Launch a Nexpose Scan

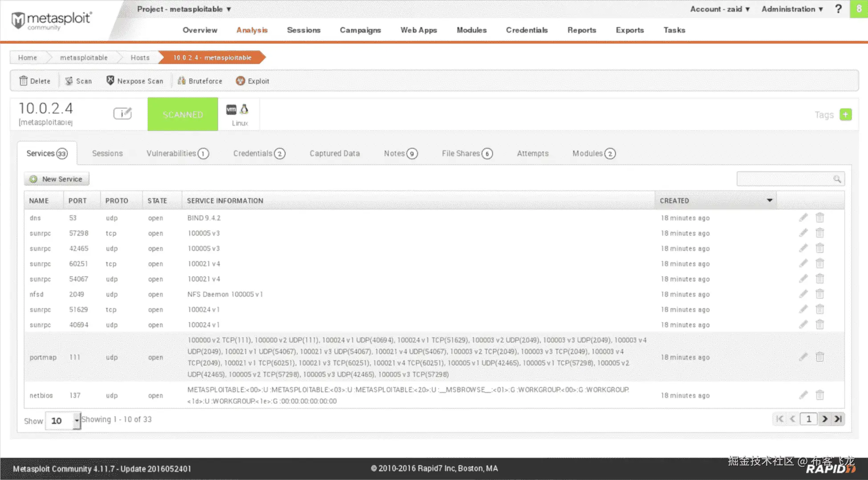(x=134, y=81)
